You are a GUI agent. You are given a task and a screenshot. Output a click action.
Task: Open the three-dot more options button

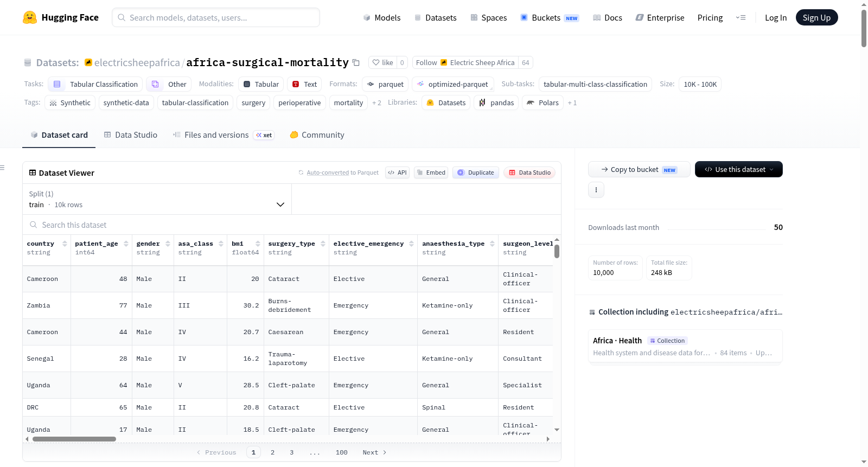[x=596, y=190]
